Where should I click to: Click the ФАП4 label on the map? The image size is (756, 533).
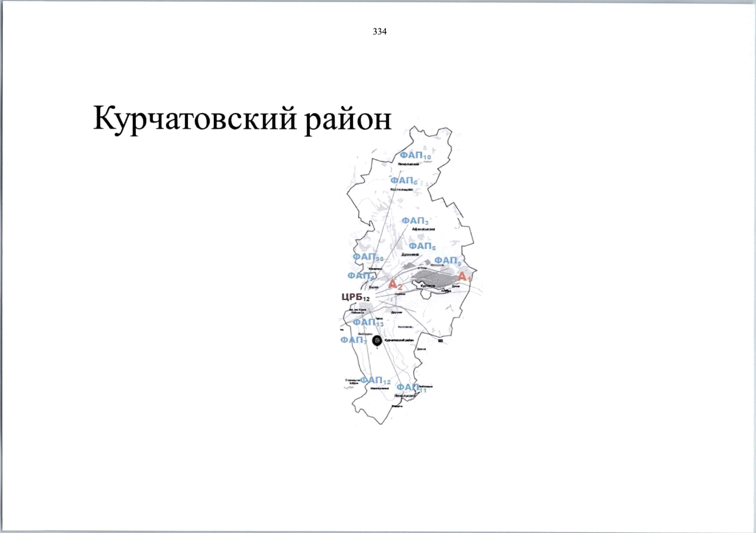point(361,276)
